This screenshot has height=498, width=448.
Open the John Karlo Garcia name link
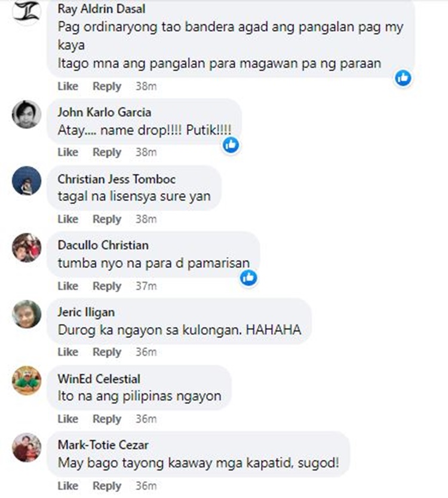click(x=105, y=112)
